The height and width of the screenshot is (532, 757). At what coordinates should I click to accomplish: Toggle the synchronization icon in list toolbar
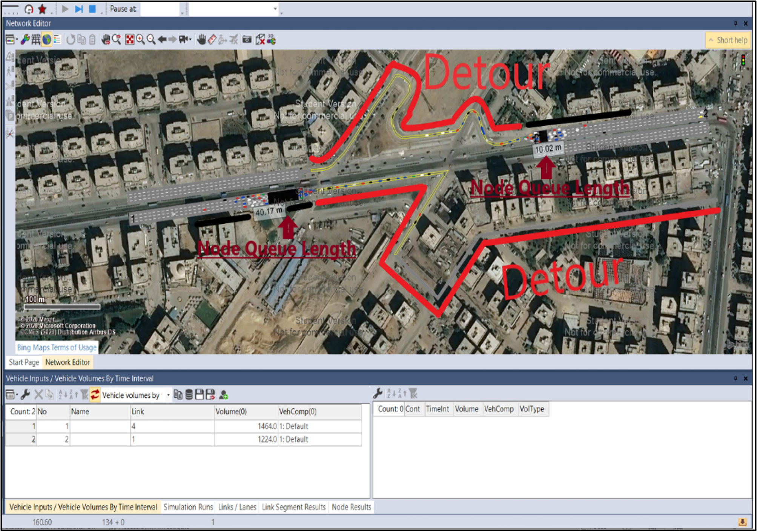(x=95, y=395)
